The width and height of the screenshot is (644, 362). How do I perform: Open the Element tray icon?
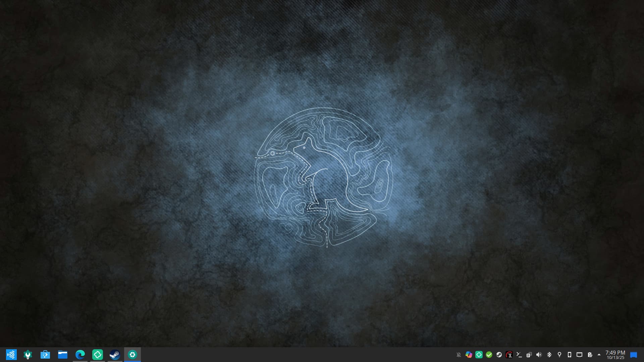479,355
